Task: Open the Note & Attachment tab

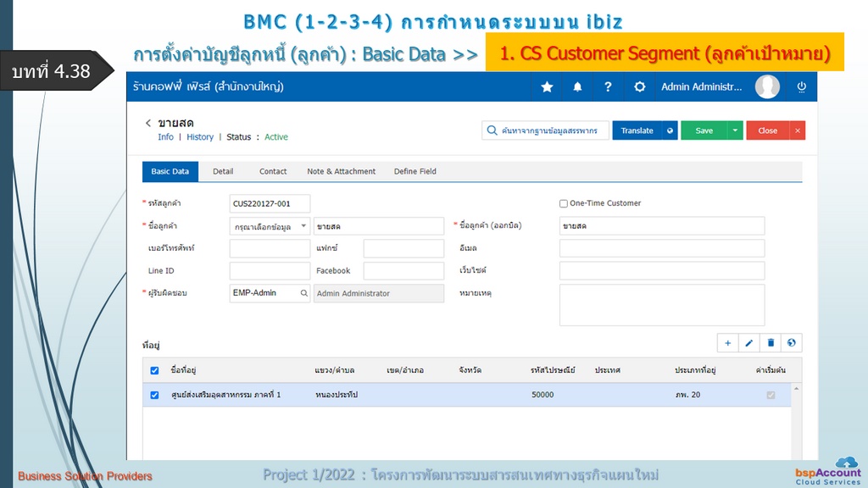Action: point(341,171)
